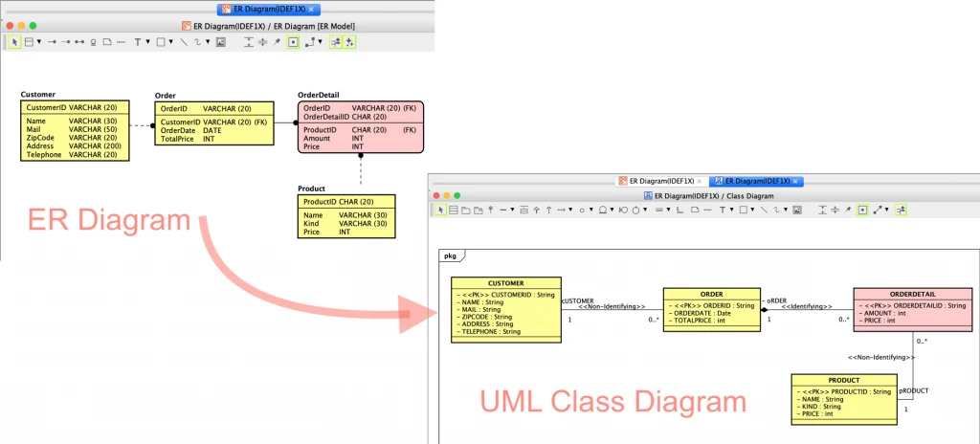Click the horizontal align icon in ER toolbar
980x444 pixels.
[x=262, y=42]
